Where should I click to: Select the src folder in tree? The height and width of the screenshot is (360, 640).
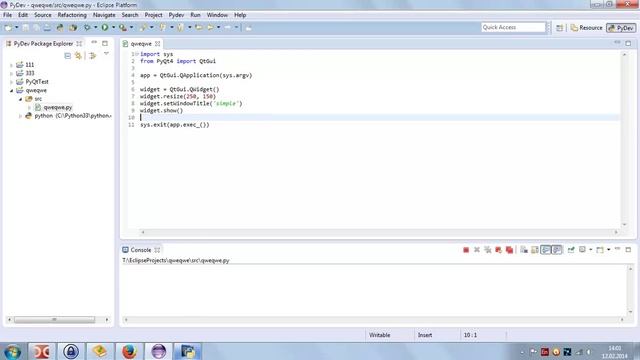click(38, 99)
